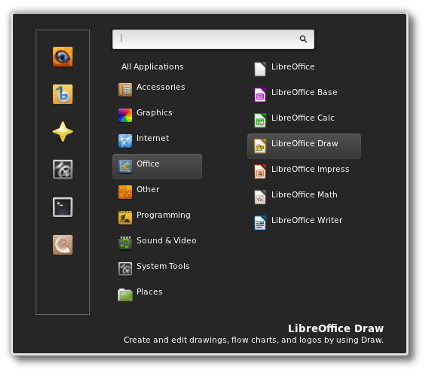
Task: Select the Accessories category icon
Action: [x=125, y=89]
